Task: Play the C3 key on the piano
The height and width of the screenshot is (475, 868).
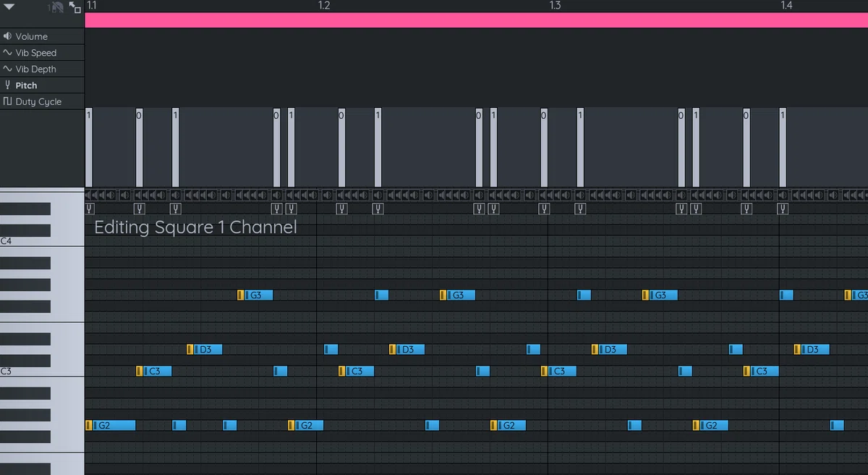Action: [x=42, y=371]
